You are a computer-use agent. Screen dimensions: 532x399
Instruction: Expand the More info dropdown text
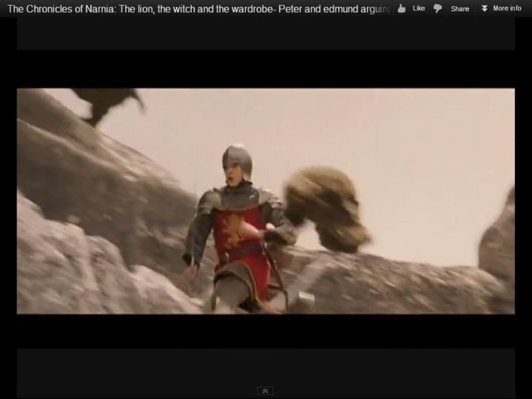[x=506, y=8]
